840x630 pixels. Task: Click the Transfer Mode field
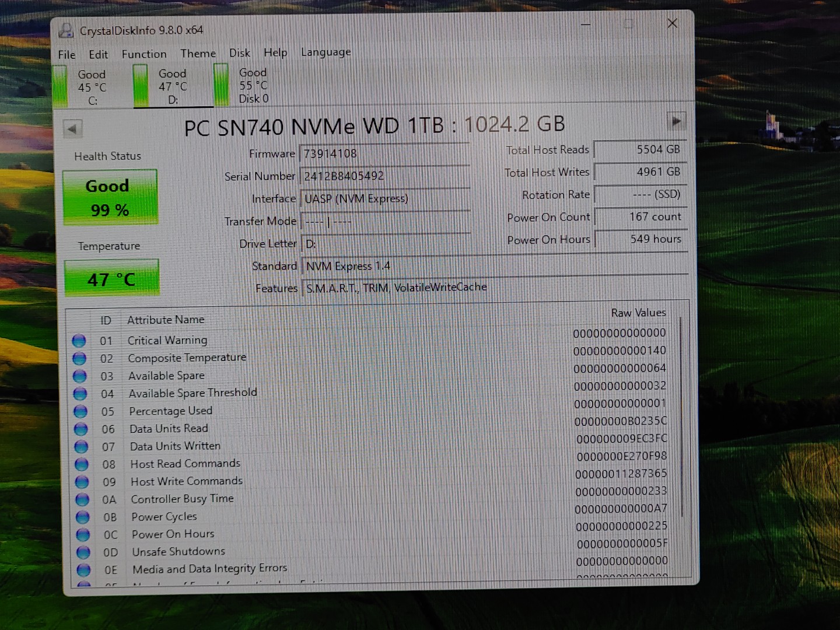pos(385,221)
